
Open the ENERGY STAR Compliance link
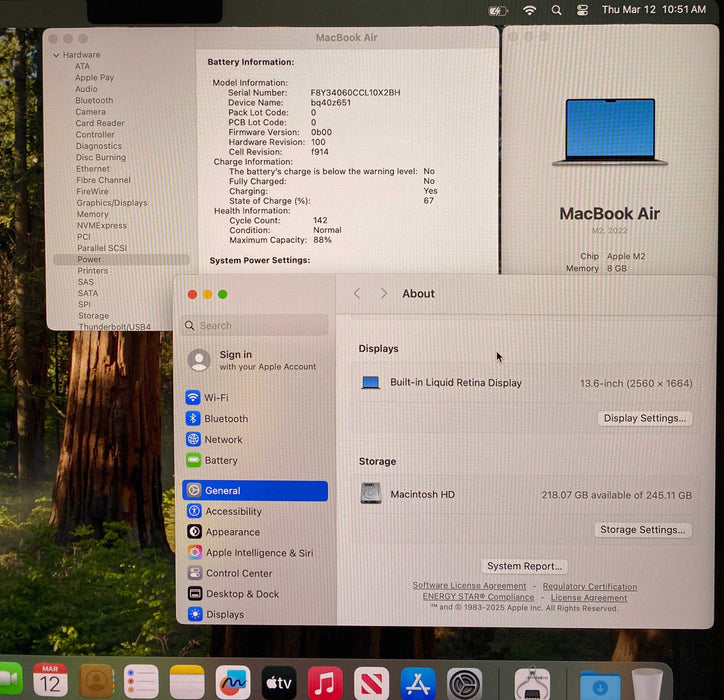[478, 597]
